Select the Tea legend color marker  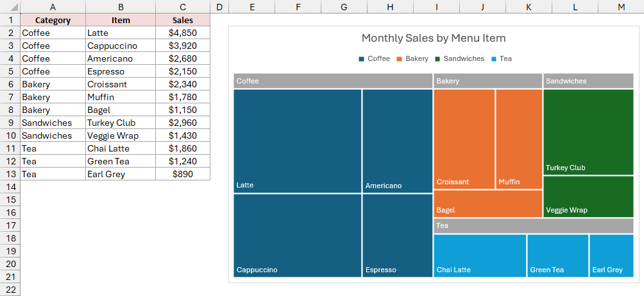click(494, 59)
